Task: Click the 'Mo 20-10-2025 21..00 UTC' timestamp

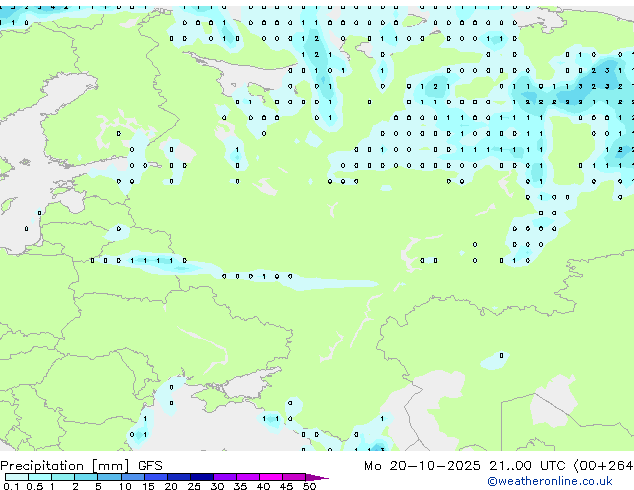Action: point(464,466)
